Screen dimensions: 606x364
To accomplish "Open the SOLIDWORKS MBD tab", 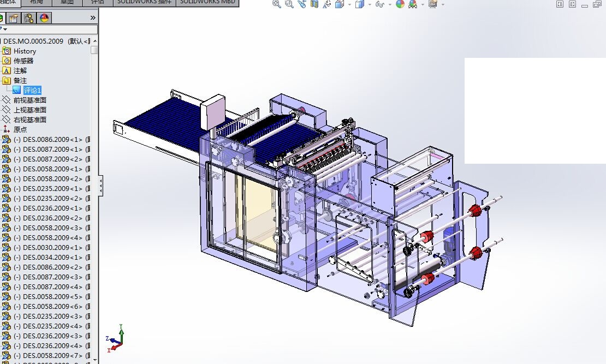I will (207, 2).
